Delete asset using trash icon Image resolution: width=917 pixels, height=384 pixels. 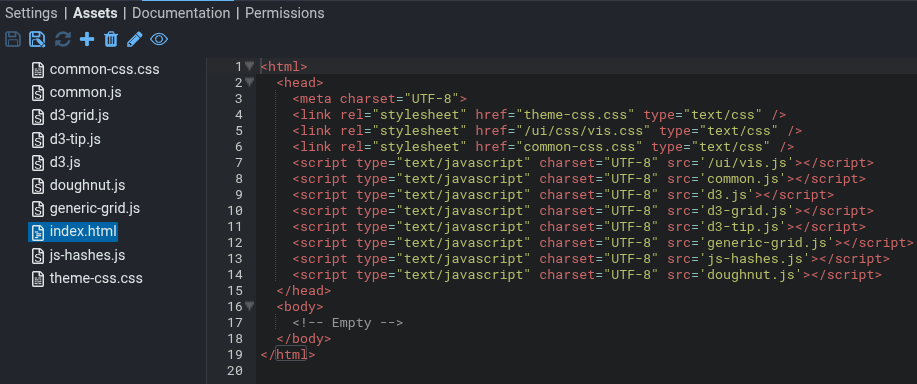[x=111, y=39]
